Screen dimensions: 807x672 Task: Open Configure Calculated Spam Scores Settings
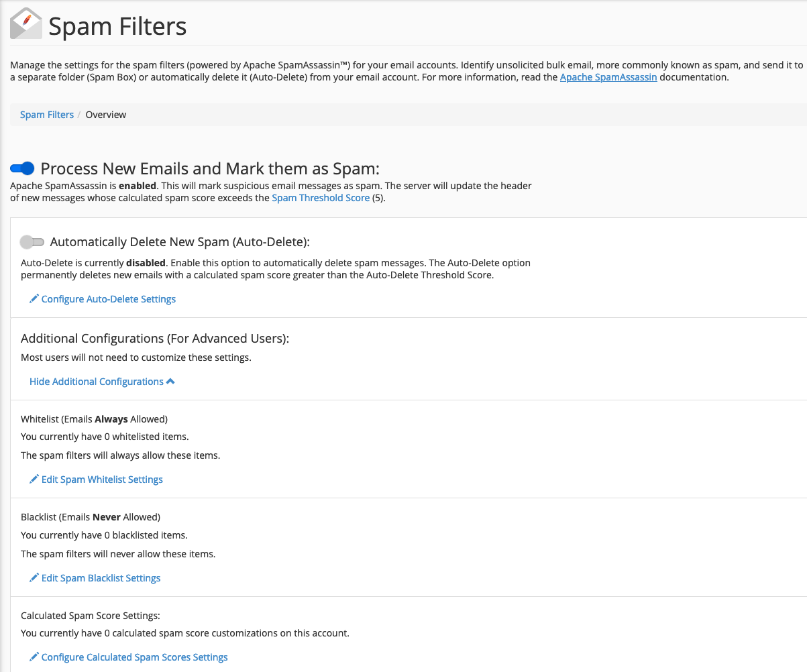[134, 657]
